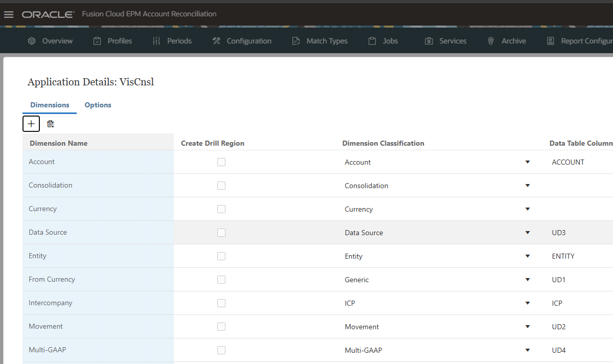The width and height of the screenshot is (613, 364).
Task: Click the Profiles clipboard icon
Action: [x=97, y=41]
